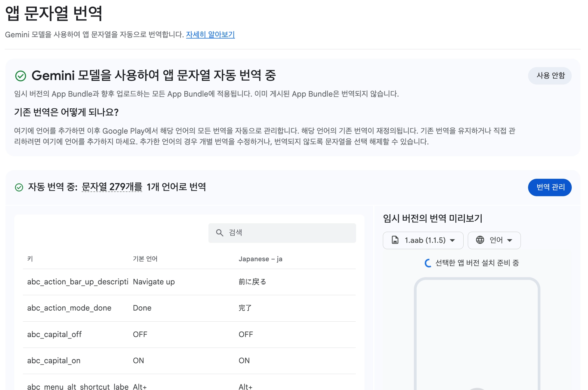Open the 자세히 알아보기 link

[210, 35]
